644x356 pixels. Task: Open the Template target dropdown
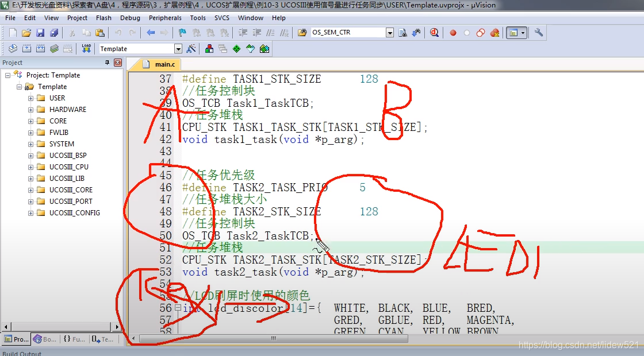pos(178,49)
